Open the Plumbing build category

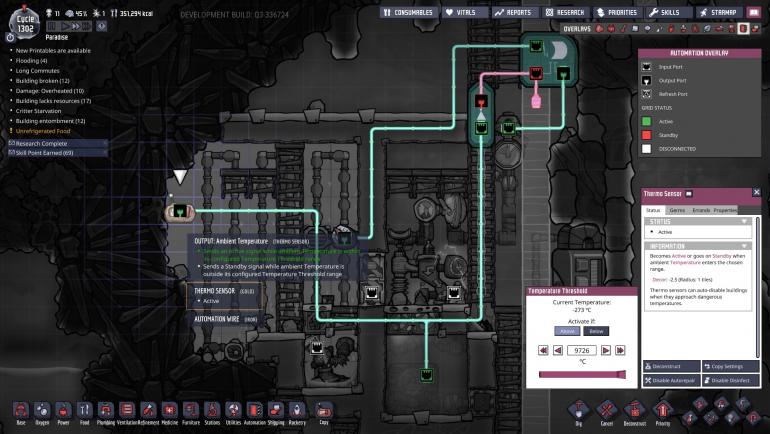pos(106,413)
